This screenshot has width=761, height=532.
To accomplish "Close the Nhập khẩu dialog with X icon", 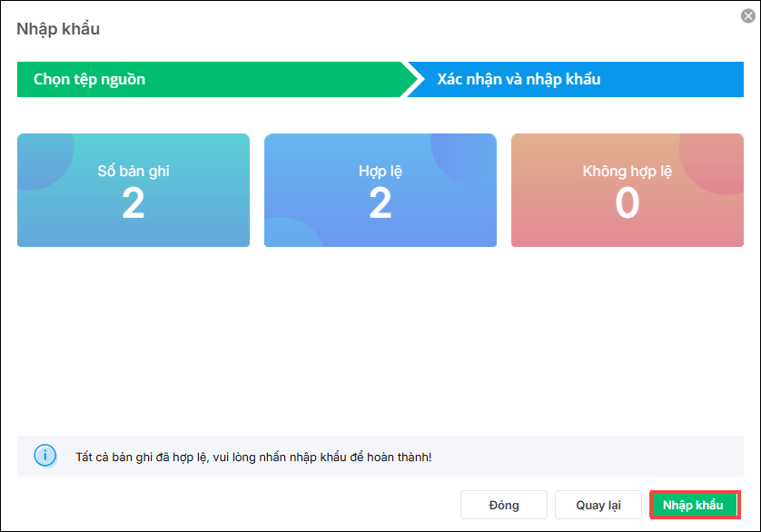I will coord(747,15).
